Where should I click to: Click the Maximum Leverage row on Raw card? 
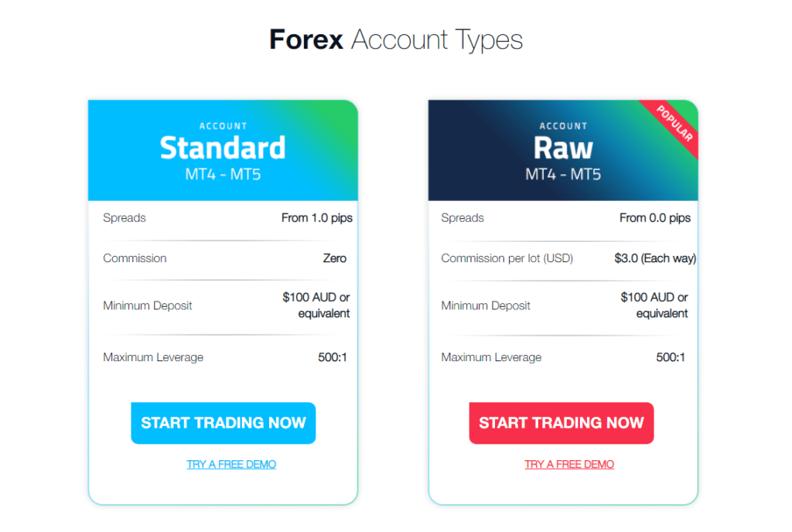(x=562, y=357)
